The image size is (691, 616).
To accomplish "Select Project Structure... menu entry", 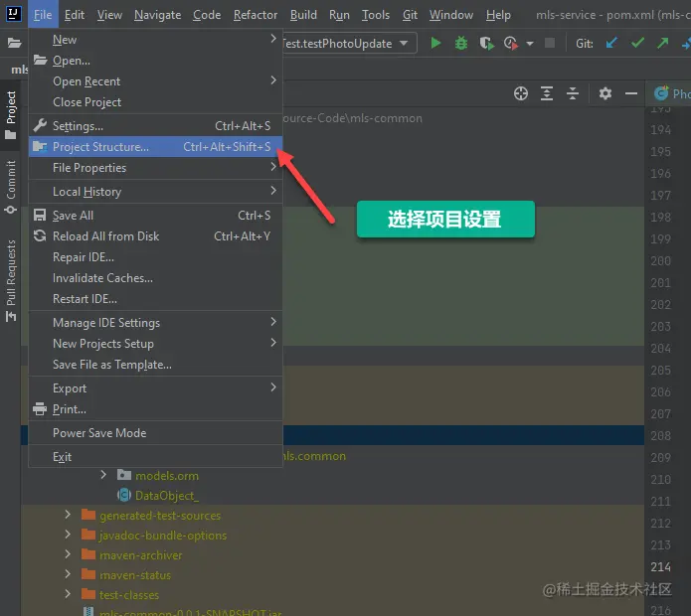I will [x=155, y=147].
